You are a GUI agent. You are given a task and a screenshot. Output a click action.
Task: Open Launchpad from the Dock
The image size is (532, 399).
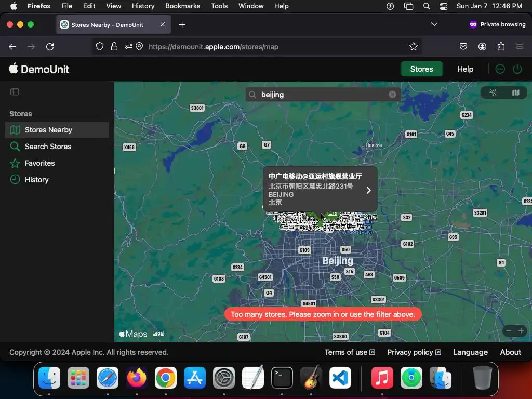pos(78,378)
